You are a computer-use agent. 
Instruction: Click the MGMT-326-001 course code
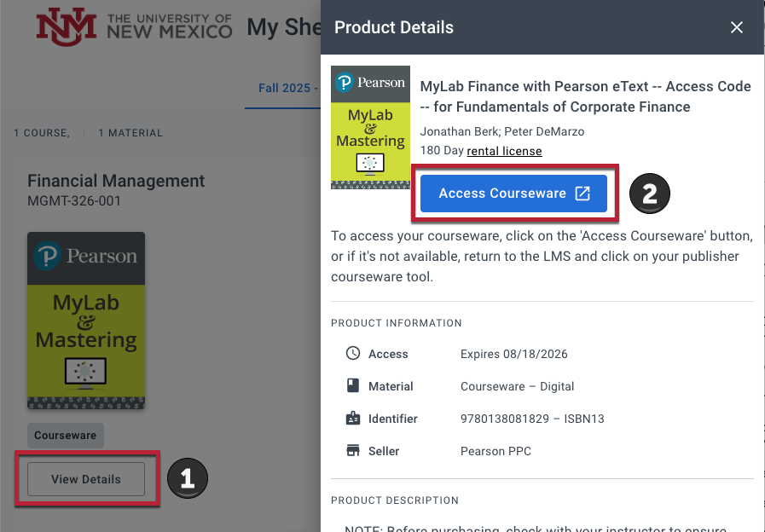click(x=74, y=201)
